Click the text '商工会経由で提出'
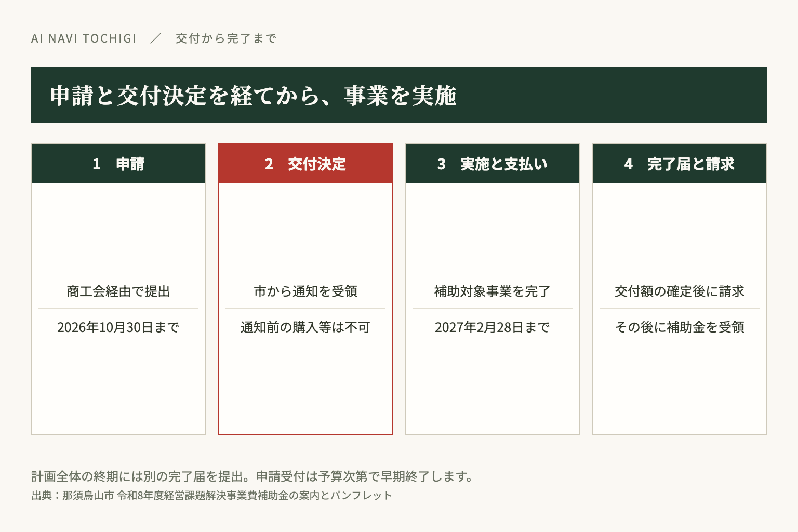 [x=118, y=291]
